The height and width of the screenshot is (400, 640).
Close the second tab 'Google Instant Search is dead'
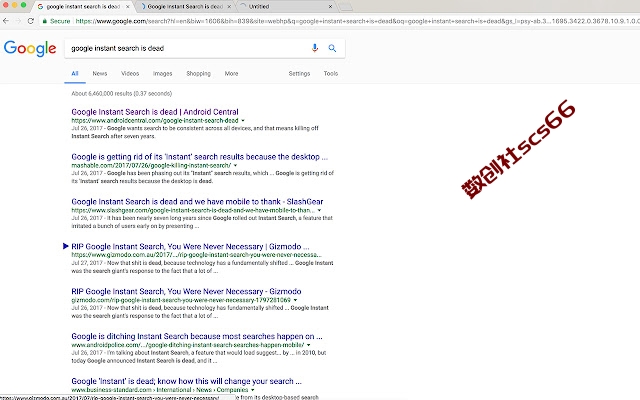229,7
